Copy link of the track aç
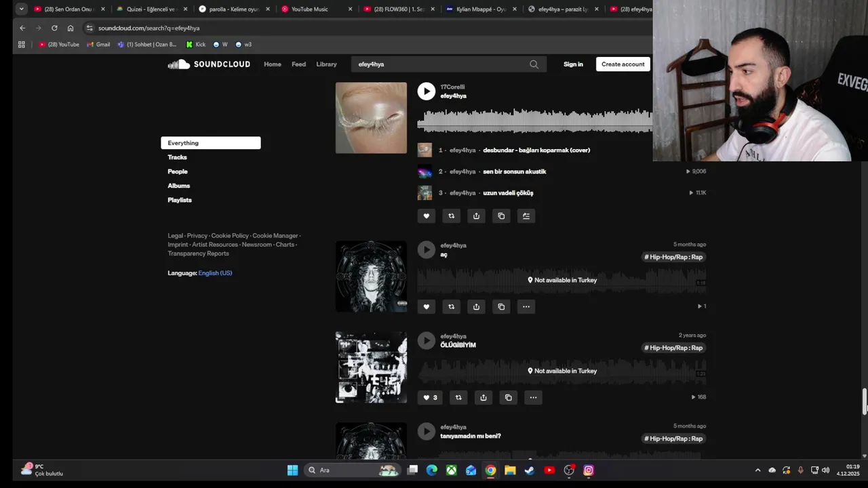The image size is (868, 488). (501, 307)
